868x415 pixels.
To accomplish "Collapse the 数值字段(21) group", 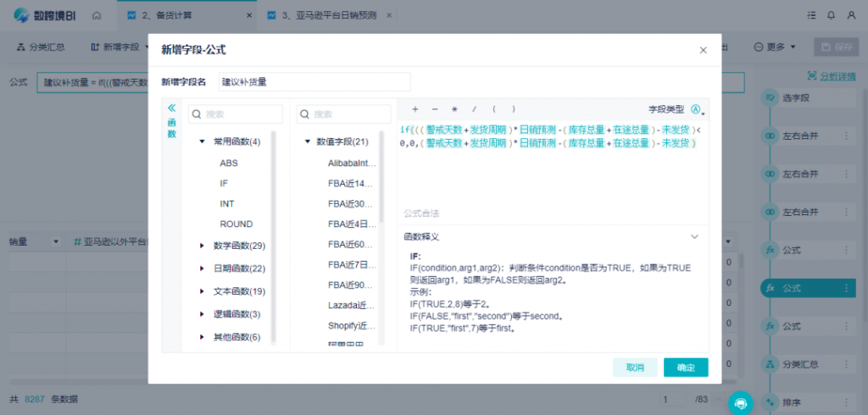I will pos(307,141).
